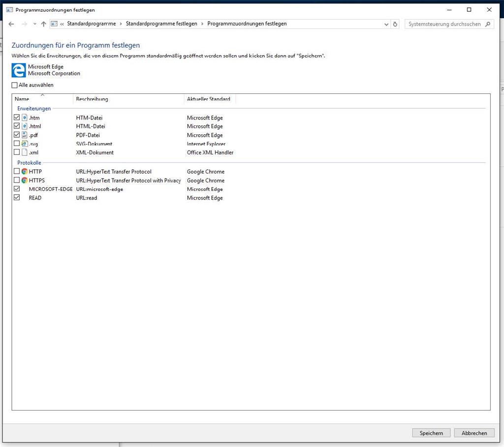Sort by Aktueller Standard column header
504x447 pixels.
pos(210,99)
